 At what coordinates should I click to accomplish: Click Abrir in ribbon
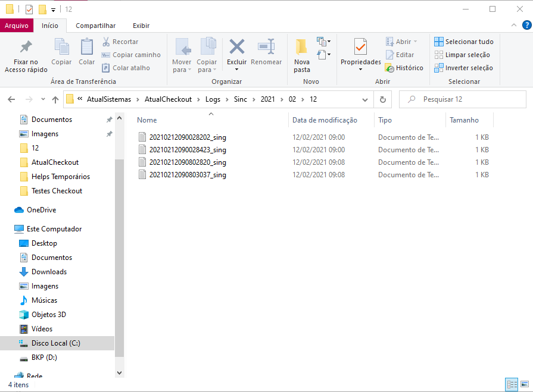401,42
